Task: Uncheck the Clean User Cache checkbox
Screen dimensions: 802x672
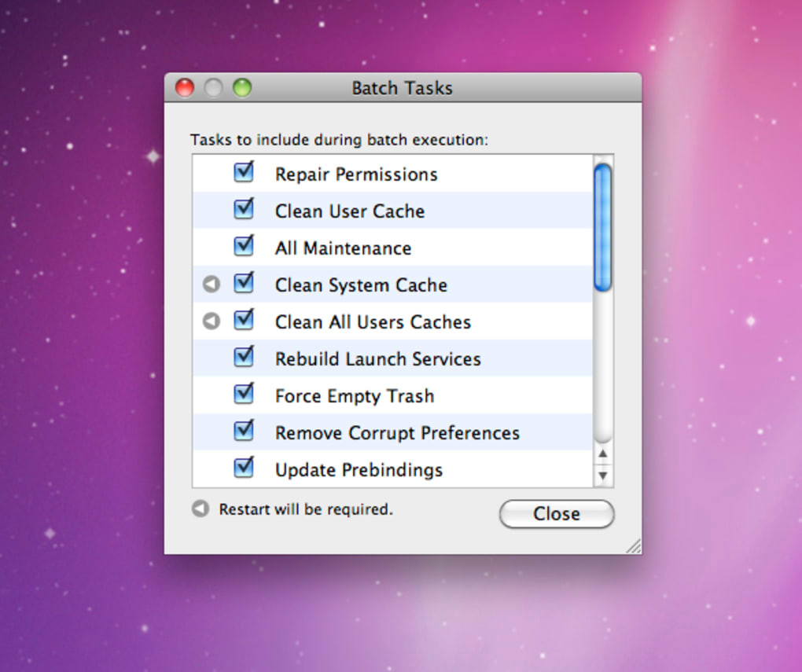Action: (x=244, y=208)
